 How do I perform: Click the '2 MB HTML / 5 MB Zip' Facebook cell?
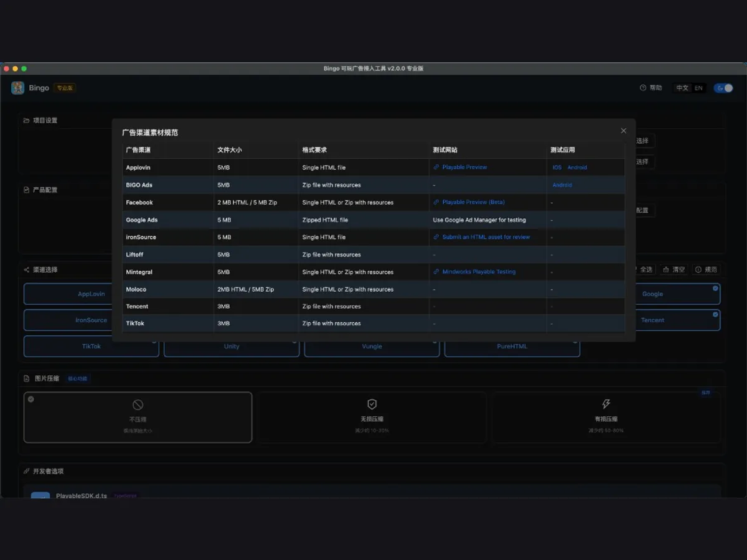pos(247,202)
